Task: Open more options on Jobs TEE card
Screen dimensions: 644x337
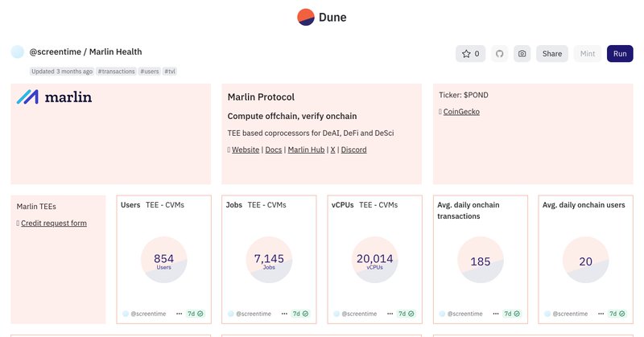Action: point(284,314)
